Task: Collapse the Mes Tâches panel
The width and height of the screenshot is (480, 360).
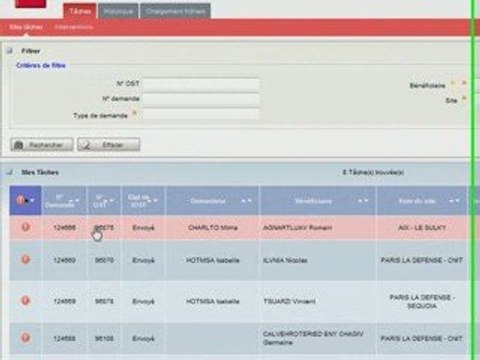Action: tap(9, 172)
